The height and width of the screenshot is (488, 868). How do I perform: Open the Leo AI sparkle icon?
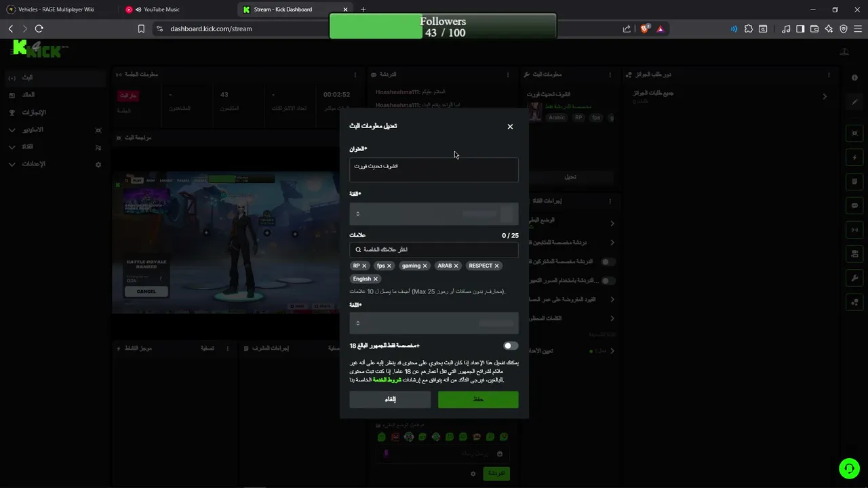(x=829, y=28)
